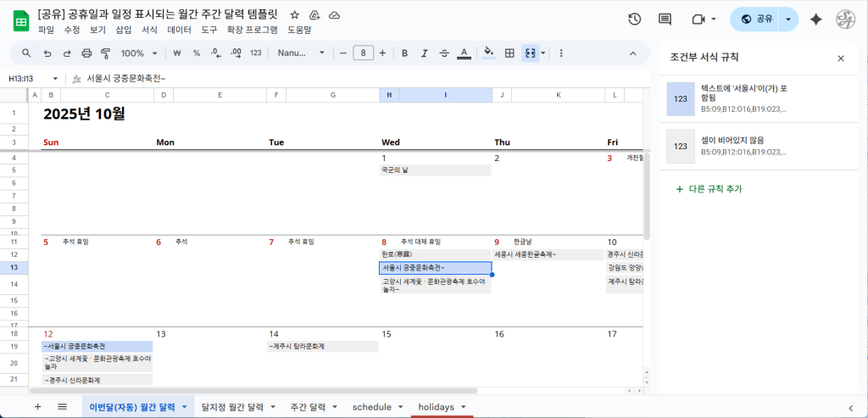The image size is (868, 418).
Task: Open the borders tool
Action: click(x=509, y=53)
